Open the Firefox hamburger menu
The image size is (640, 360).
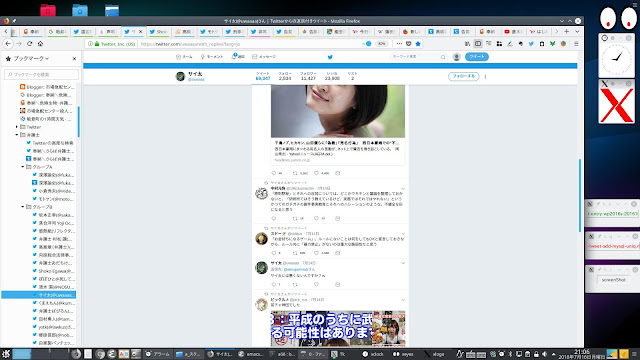tap(576, 44)
